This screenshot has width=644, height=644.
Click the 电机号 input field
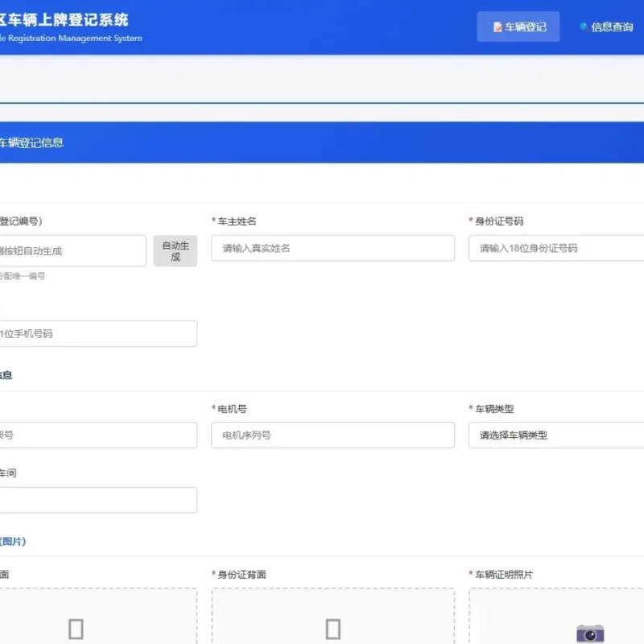point(332,435)
